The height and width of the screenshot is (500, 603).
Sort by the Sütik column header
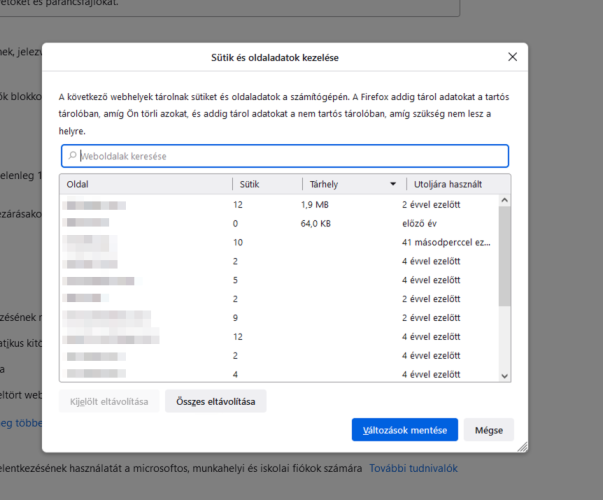point(267,184)
